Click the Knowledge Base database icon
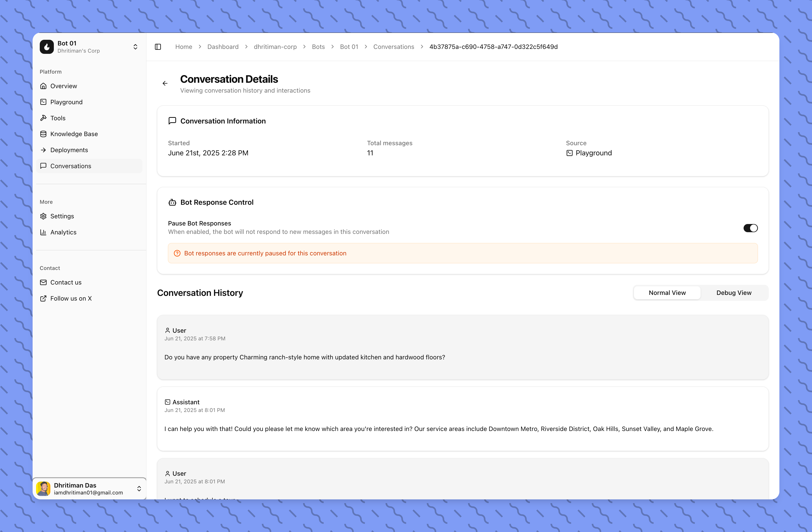Image resolution: width=812 pixels, height=532 pixels. pos(43,134)
